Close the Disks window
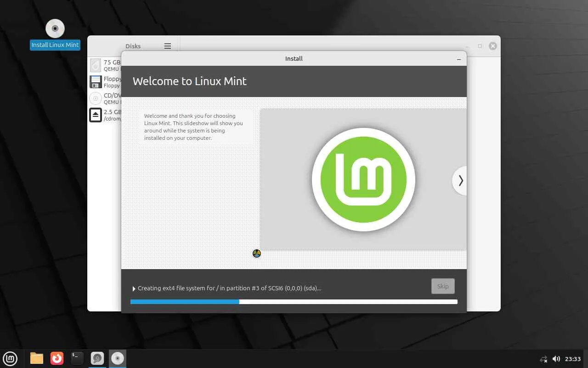This screenshot has height=368, width=588. pyautogui.click(x=493, y=46)
